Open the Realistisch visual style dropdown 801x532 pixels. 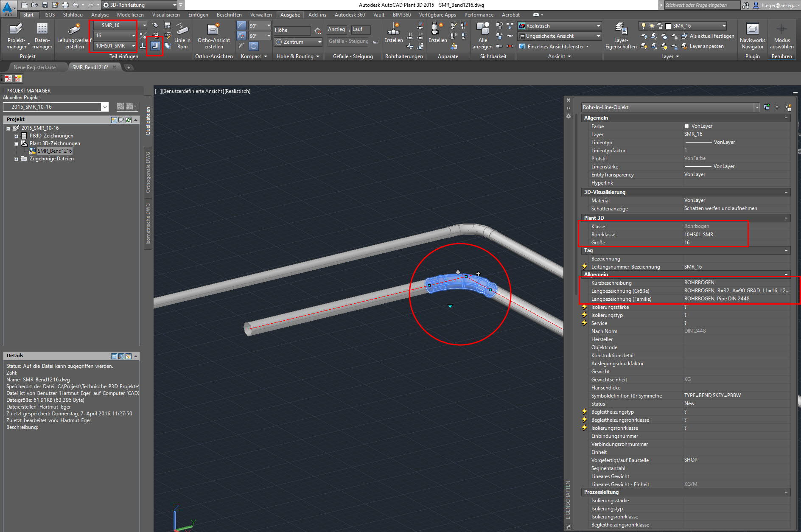[x=598, y=26]
